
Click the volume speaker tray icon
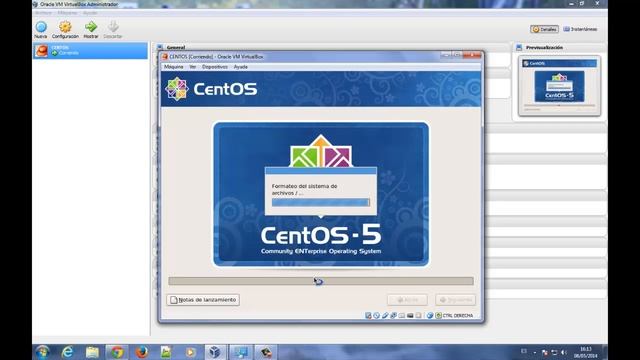[x=564, y=352]
